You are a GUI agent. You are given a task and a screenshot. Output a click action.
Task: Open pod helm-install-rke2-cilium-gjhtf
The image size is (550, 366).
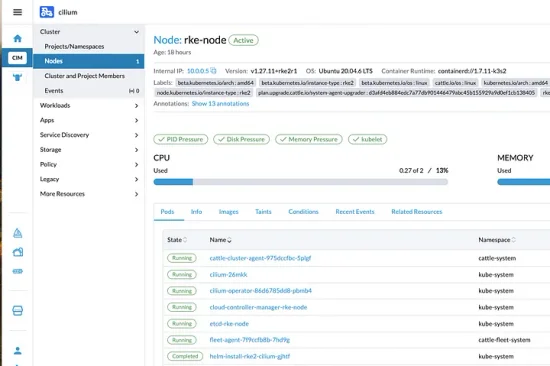click(x=250, y=356)
